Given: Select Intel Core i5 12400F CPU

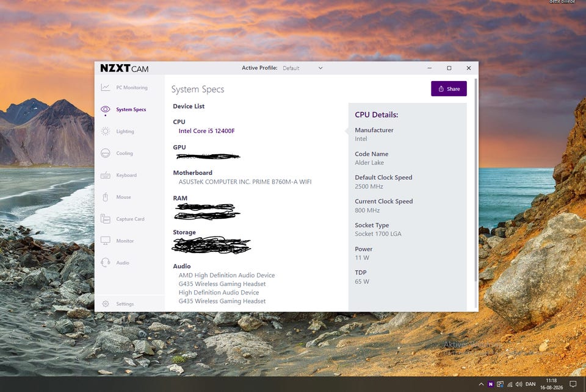Looking at the screenshot, I should pos(207,131).
